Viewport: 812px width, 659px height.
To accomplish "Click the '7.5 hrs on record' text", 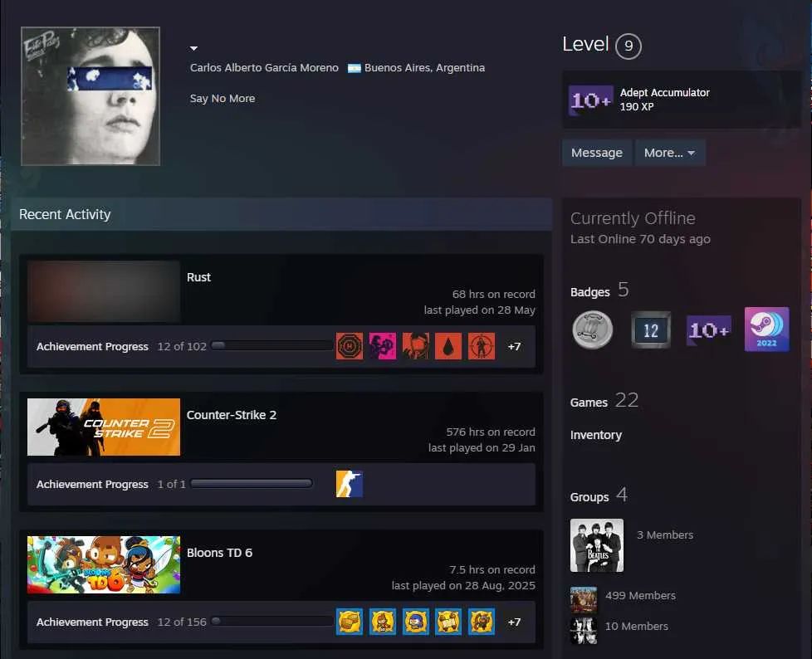I will pyautogui.click(x=492, y=569).
